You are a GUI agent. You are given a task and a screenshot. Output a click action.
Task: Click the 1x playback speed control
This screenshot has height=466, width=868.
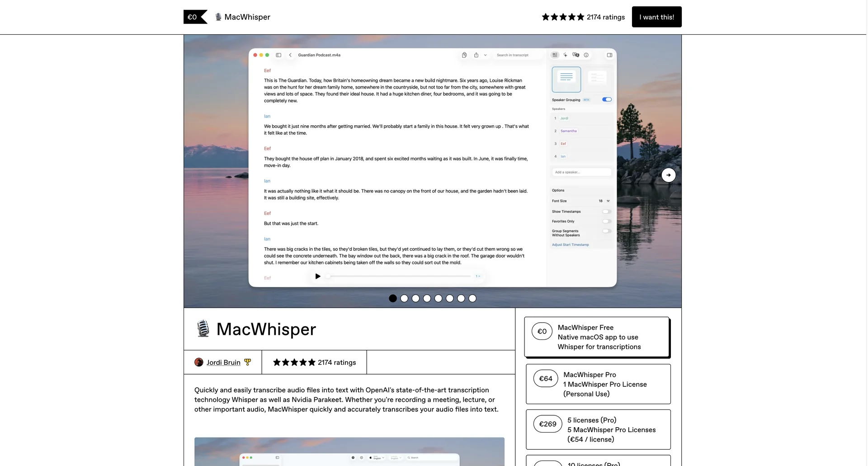(x=478, y=276)
